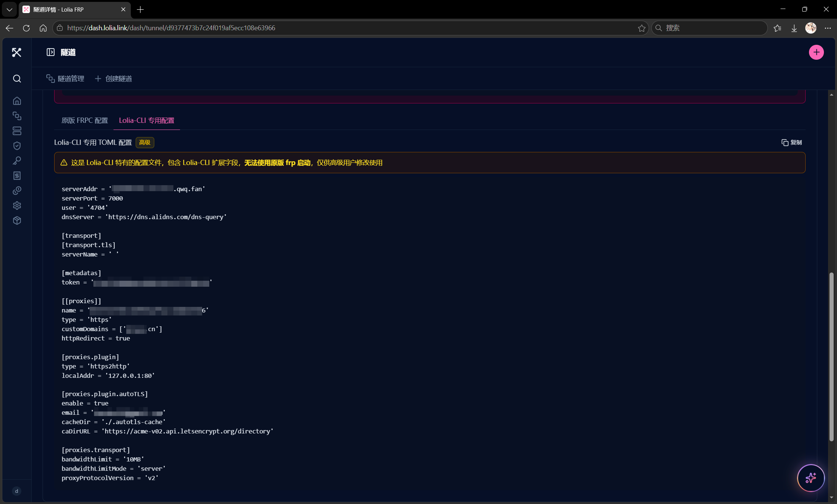Click the localAddr '127.0.0.1:80' line
The width and height of the screenshot is (837, 504).
coord(108,376)
